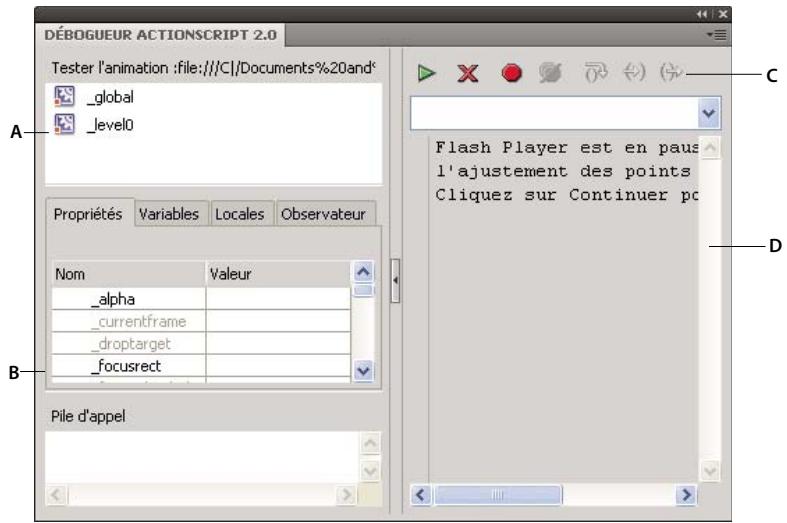
Task: Click the red X stop debugging button
Action: [468, 73]
